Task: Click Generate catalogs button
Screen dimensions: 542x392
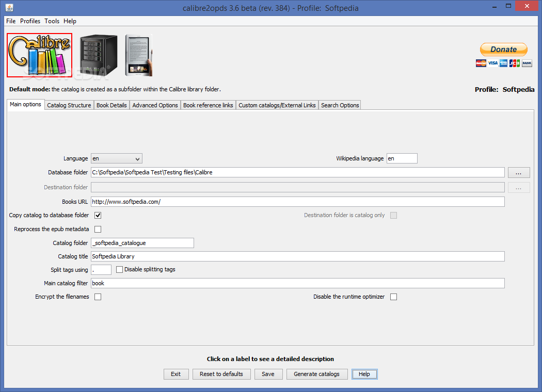Action: (316, 374)
